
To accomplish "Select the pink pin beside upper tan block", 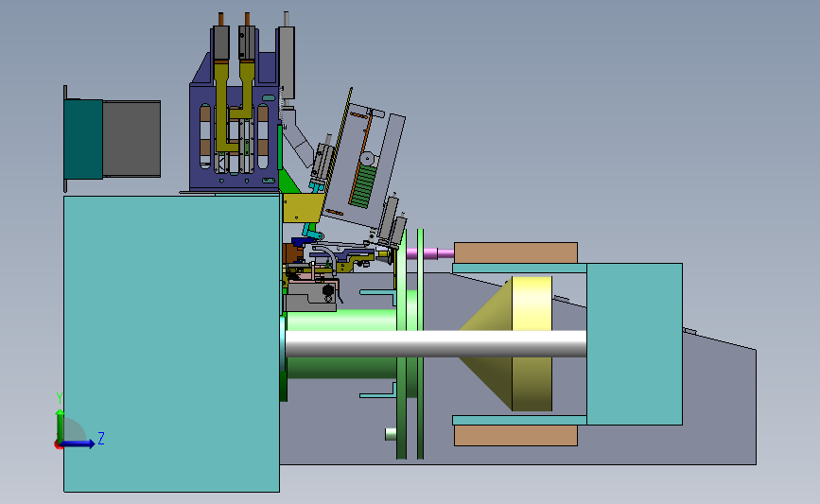I will click(430, 253).
